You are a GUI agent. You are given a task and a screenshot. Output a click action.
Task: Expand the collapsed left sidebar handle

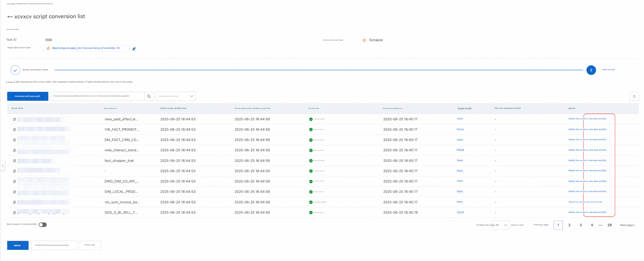click(x=2, y=166)
